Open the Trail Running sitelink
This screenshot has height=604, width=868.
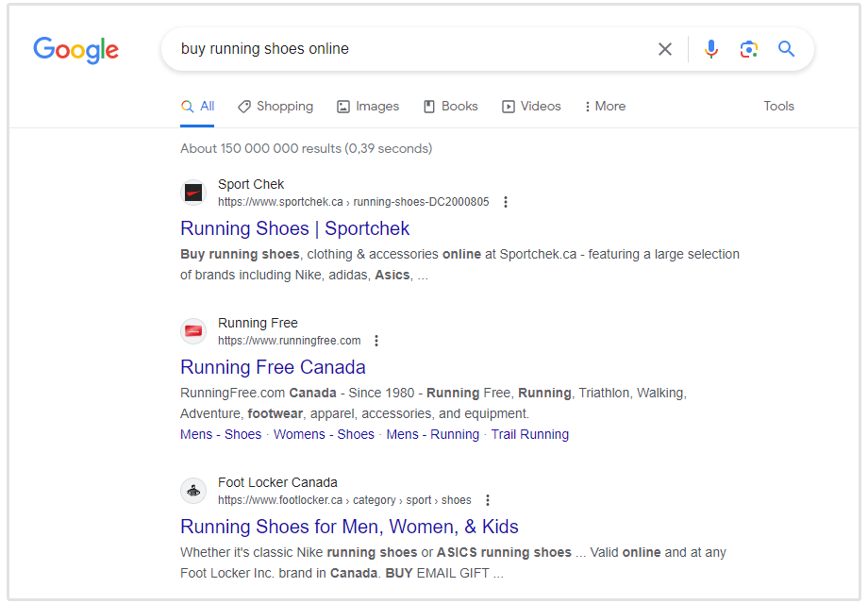[x=529, y=434]
